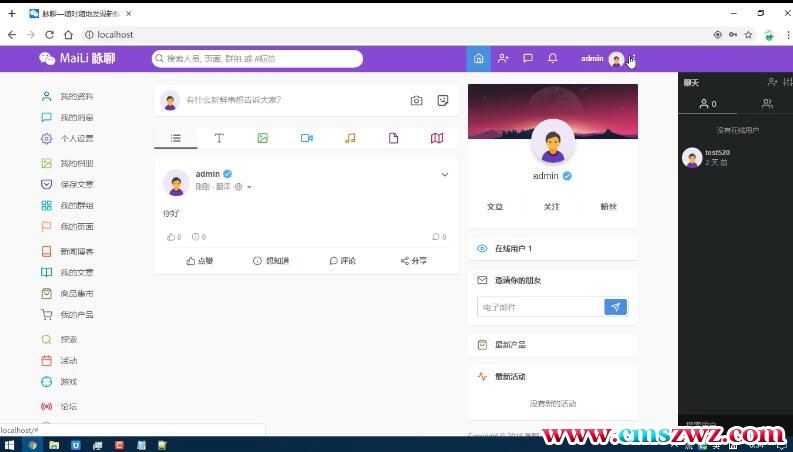Viewport: 793px width, 452px height.
Task: Select the map post type icon
Action: [436, 138]
